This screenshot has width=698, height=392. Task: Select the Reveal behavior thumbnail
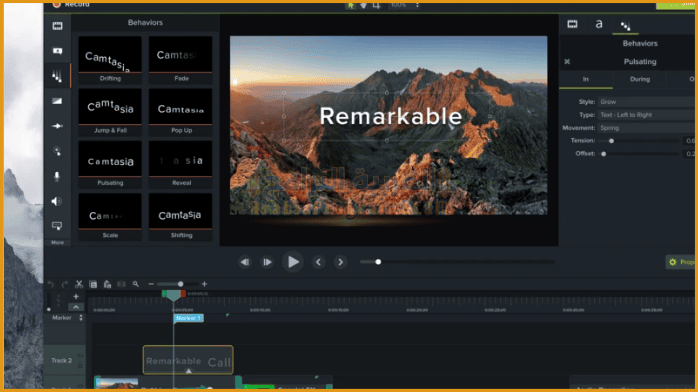(x=180, y=164)
